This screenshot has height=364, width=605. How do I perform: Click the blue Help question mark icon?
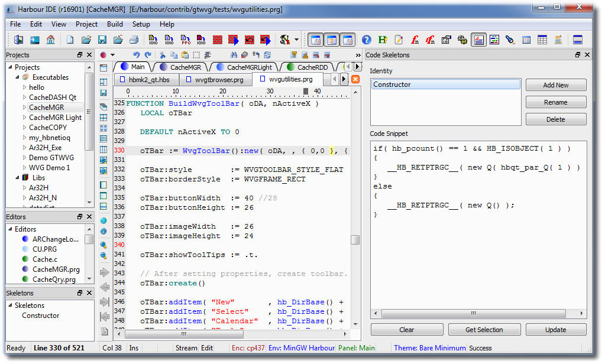pos(367,40)
